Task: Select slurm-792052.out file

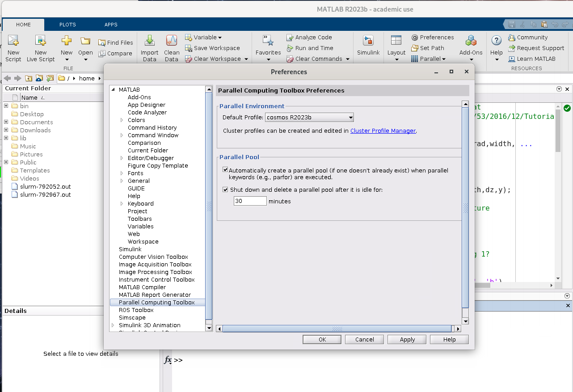Action: (x=45, y=186)
